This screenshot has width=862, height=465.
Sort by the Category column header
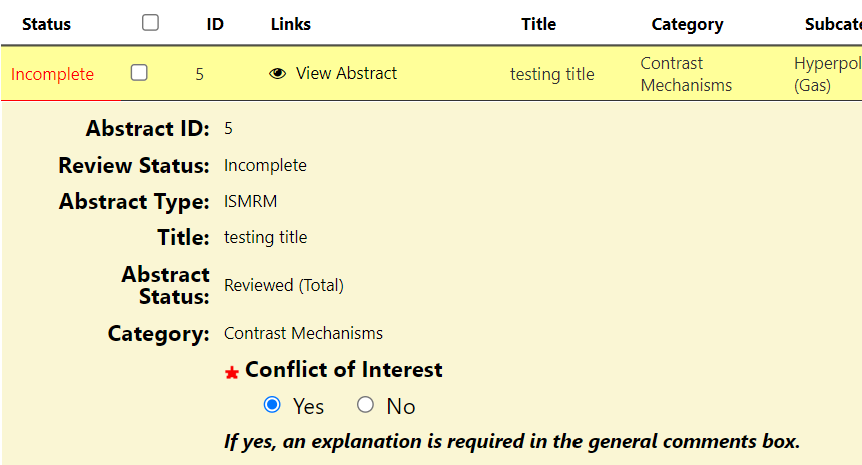(687, 24)
